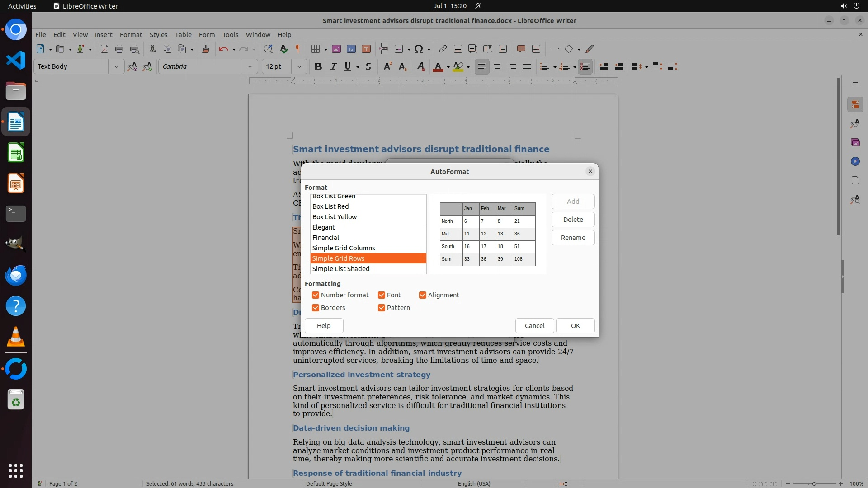Open the Styles menu
This screenshot has width=868, height=488.
click(x=158, y=35)
